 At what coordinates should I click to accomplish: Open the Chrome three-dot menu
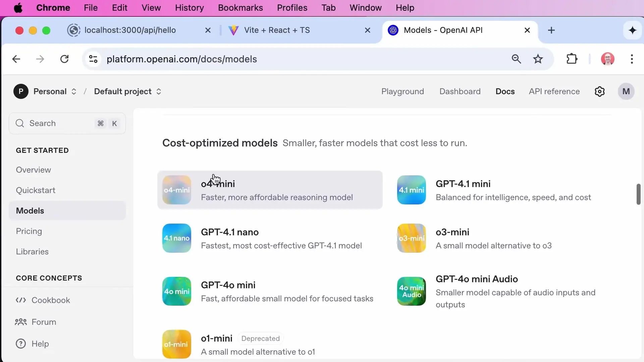[x=632, y=59]
